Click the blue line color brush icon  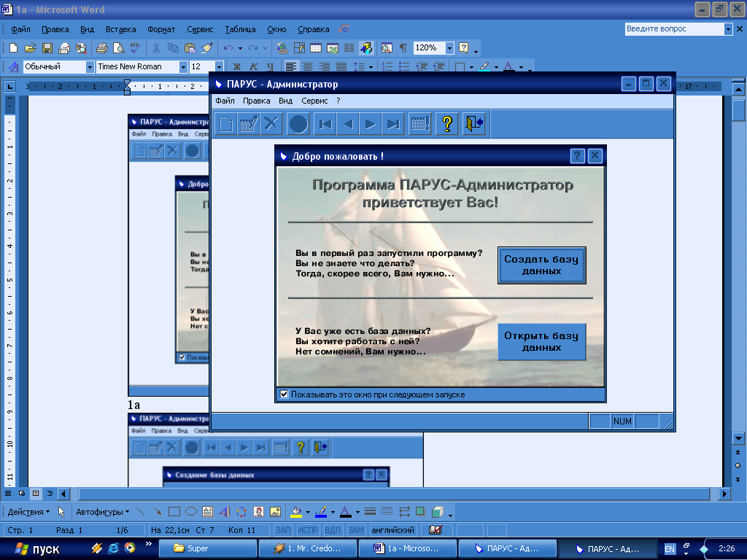tap(322, 512)
